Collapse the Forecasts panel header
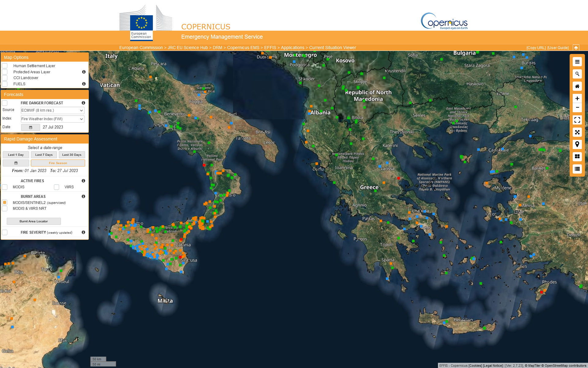Viewport: 588px width, 368px height. 45,94
